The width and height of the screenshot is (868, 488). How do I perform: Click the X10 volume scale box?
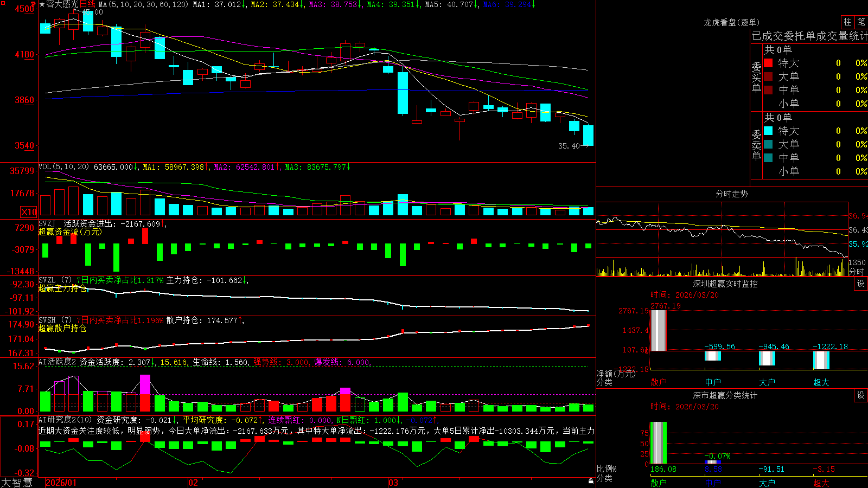tap(29, 212)
